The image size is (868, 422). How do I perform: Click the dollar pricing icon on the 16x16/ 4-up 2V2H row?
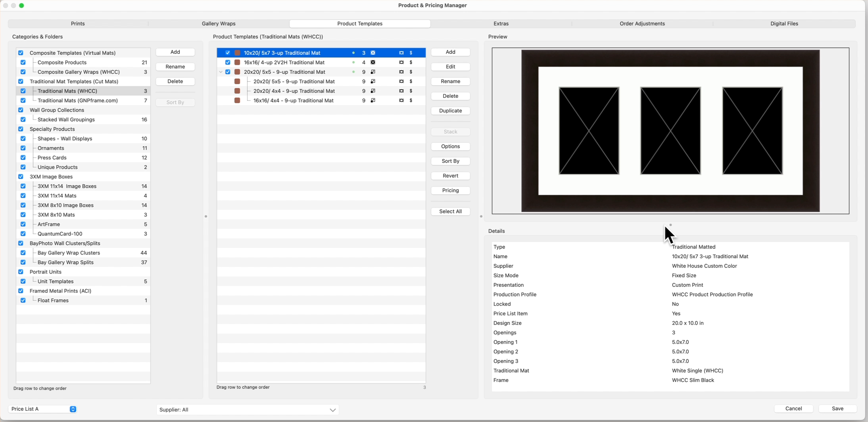tap(411, 62)
